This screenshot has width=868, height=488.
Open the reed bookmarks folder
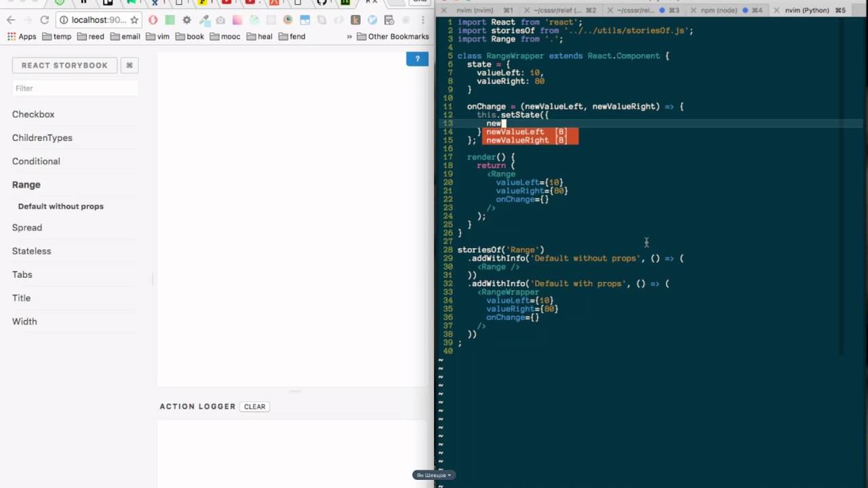[x=91, y=37]
